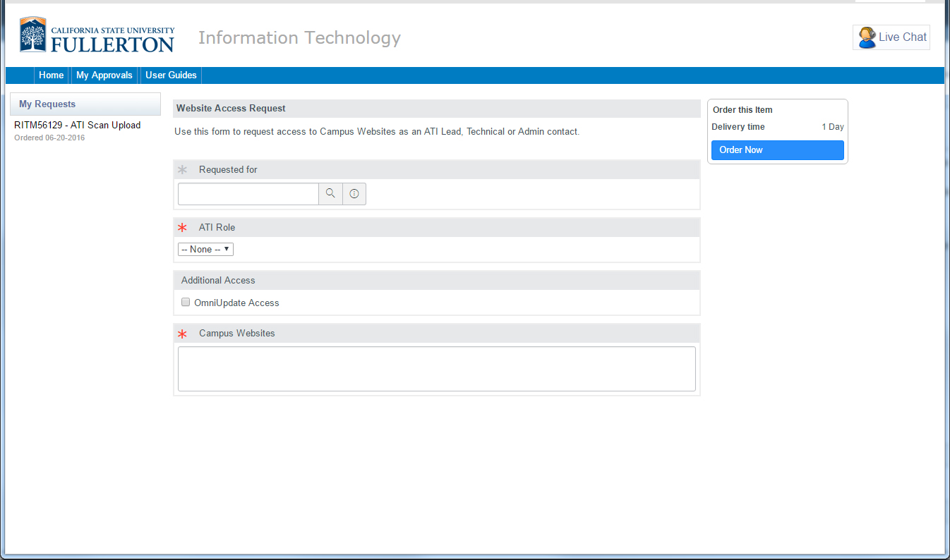Image resolution: width=950 pixels, height=560 pixels.
Task: Enable the OmniUpdate Access checkbox
Action: pos(186,303)
